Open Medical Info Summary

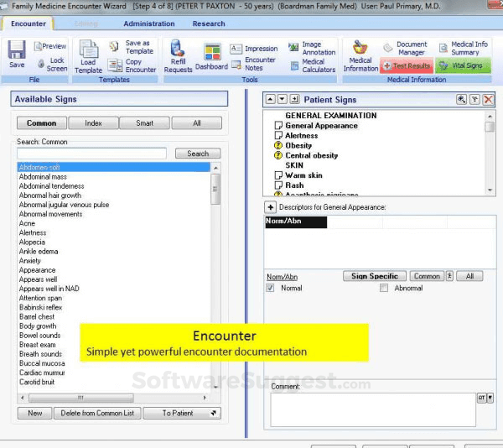(464, 48)
